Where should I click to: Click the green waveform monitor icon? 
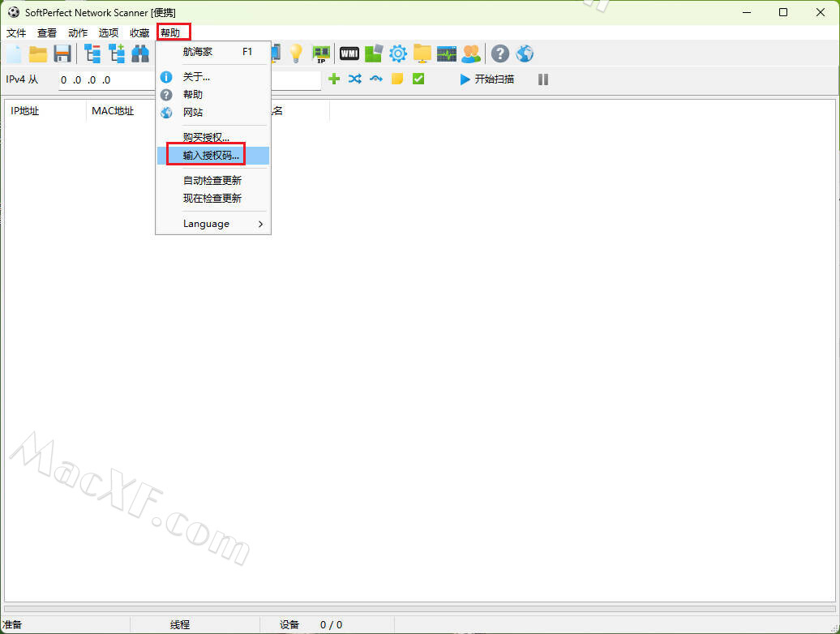[446, 54]
